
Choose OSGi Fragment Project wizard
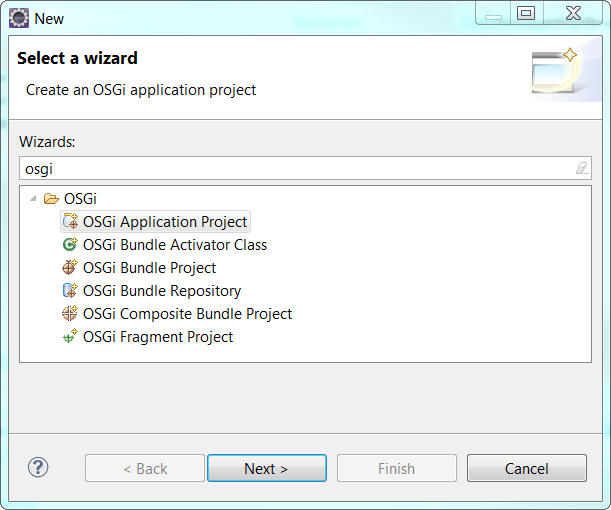click(158, 337)
